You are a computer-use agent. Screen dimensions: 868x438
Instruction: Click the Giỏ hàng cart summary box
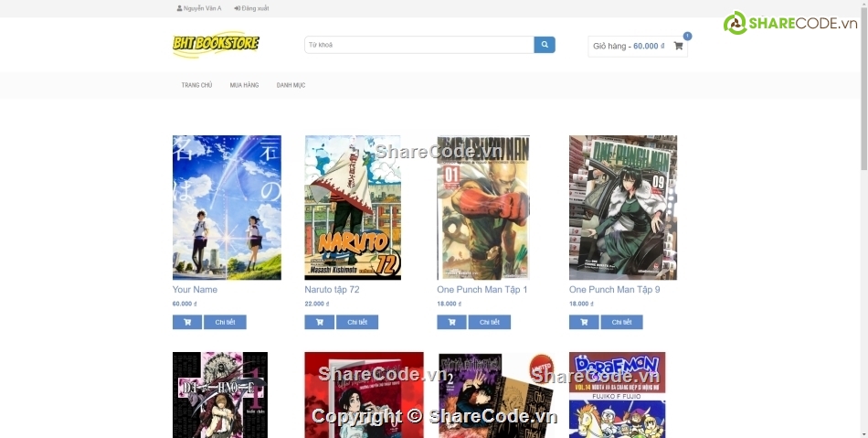tap(638, 47)
